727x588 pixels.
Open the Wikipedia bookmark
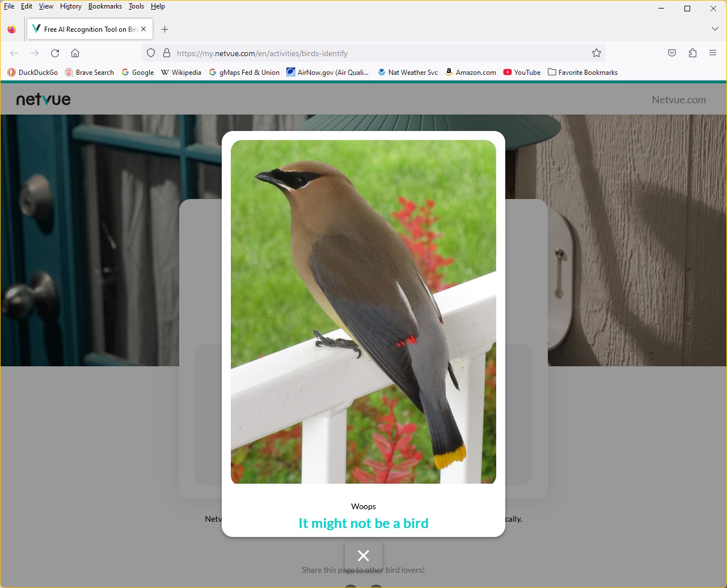tap(181, 73)
